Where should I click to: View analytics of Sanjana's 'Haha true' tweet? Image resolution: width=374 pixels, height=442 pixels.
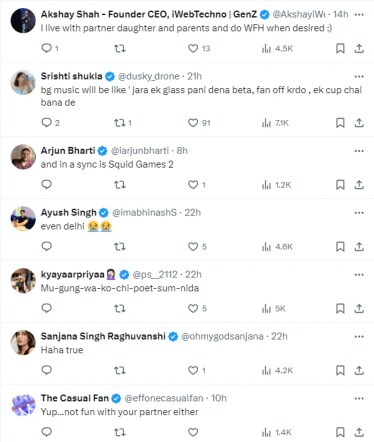pos(277,370)
